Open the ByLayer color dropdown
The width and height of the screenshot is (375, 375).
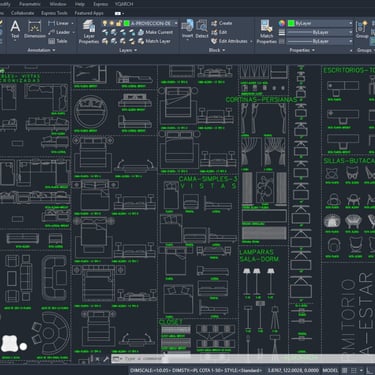[350, 23]
